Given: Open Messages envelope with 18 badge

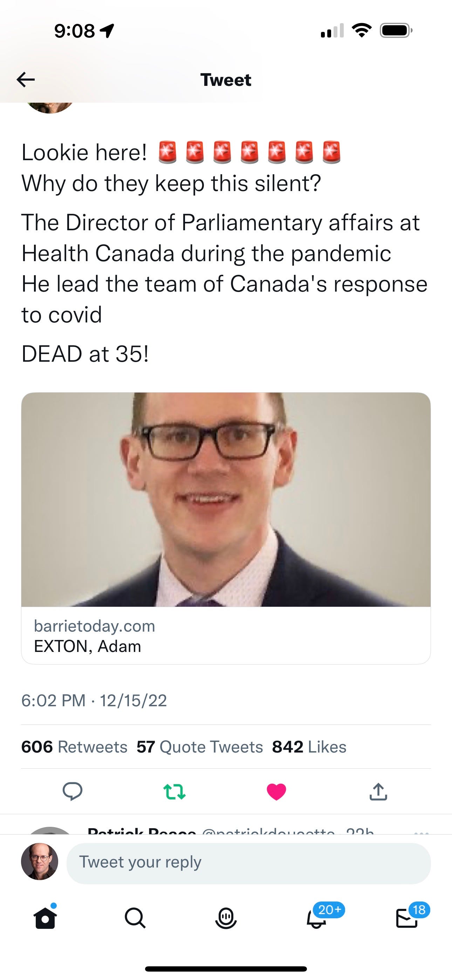Looking at the screenshot, I should (x=407, y=918).
